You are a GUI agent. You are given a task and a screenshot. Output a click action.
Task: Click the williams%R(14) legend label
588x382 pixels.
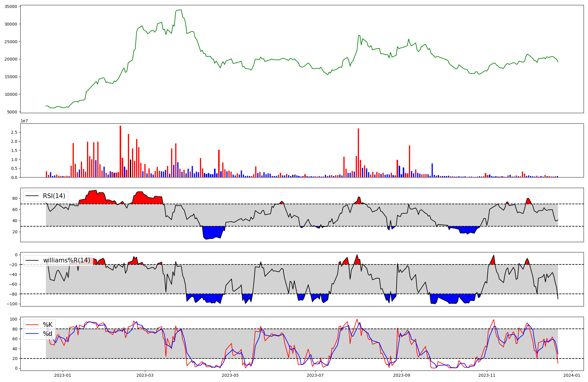pos(66,260)
